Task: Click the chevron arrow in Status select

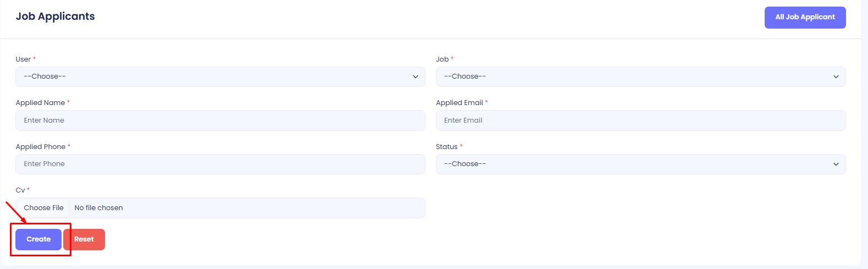Action: [836, 164]
